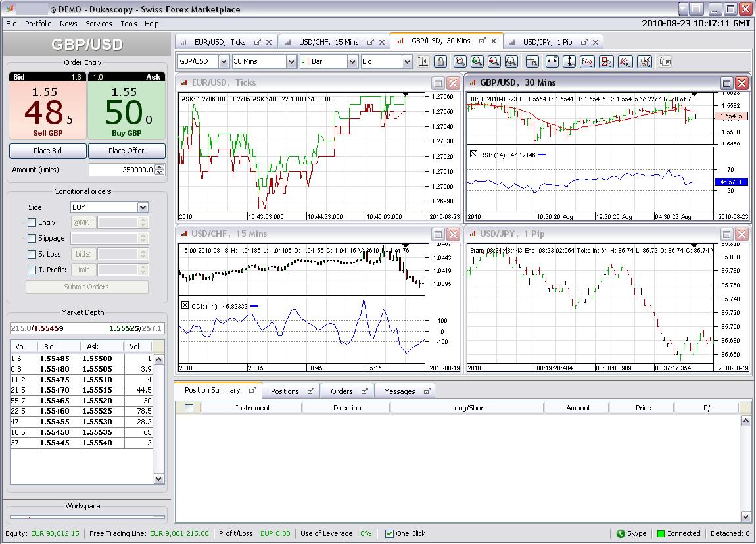
Task: Select the zoom to area magnifier tool
Action: [x=511, y=62]
